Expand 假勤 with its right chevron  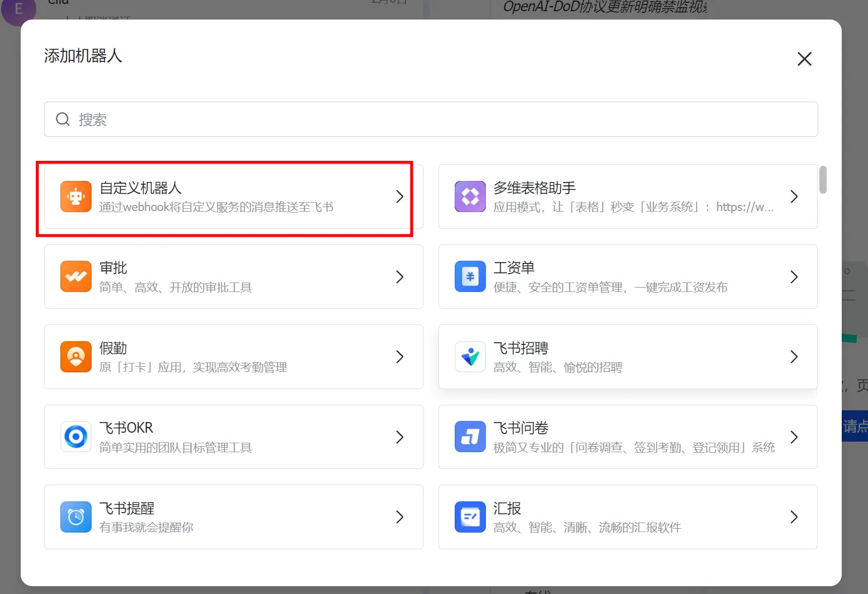(x=400, y=357)
